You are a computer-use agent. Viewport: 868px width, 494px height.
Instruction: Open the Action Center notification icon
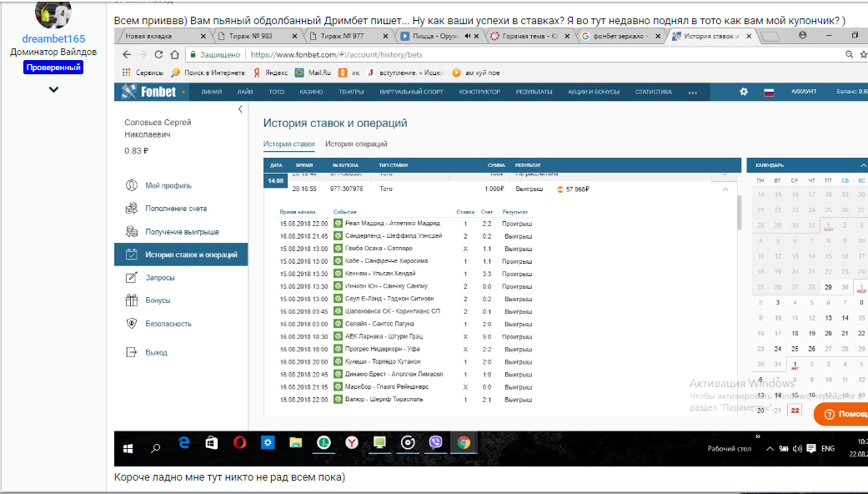(811, 449)
